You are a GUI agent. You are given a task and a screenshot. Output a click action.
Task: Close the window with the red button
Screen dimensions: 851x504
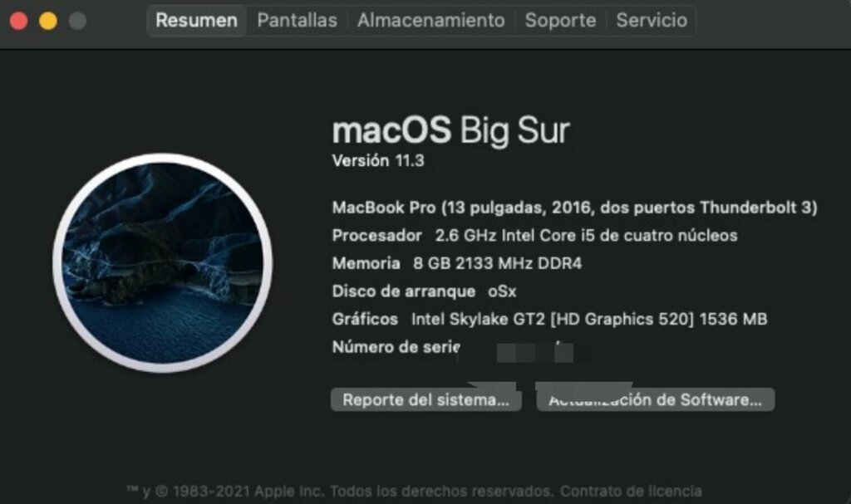pyautogui.click(x=19, y=21)
